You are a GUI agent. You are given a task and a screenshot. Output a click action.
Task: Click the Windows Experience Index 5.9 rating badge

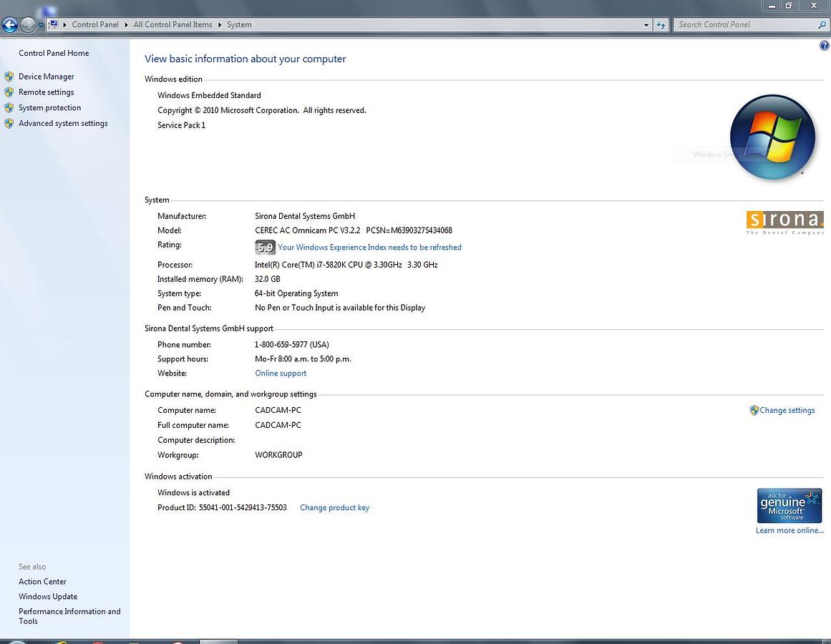click(x=265, y=248)
